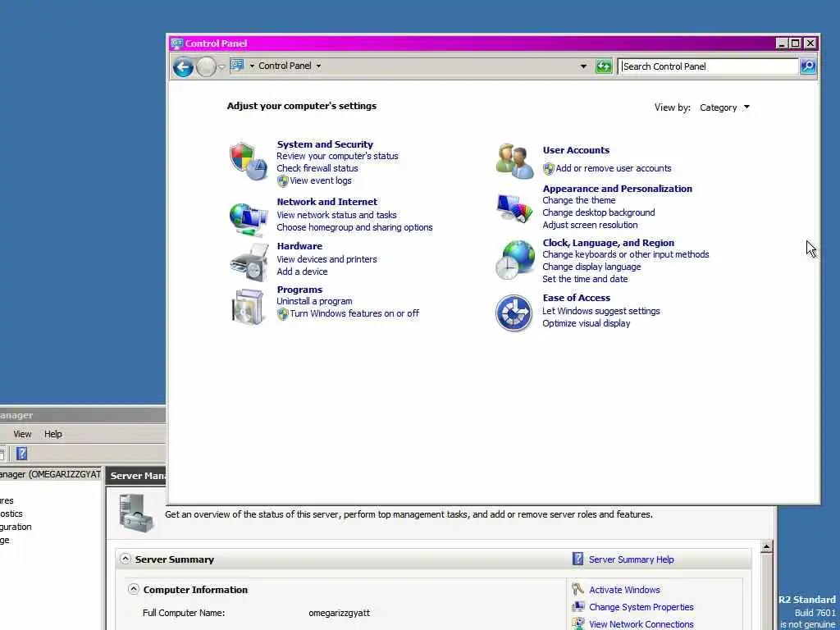Click View devices and printers
This screenshot has width=840, height=630.
326,259
